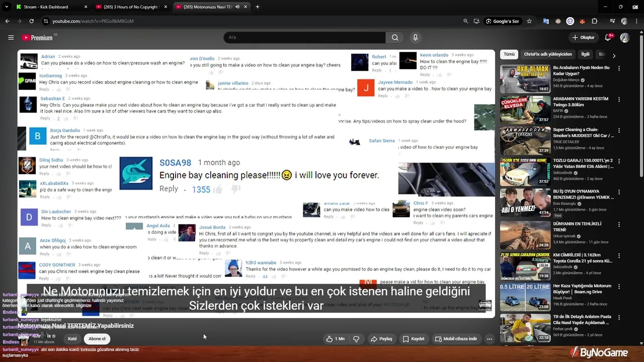Click the YouTube search magnifier button
This screenshot has width=644, height=362.
coord(395,37)
